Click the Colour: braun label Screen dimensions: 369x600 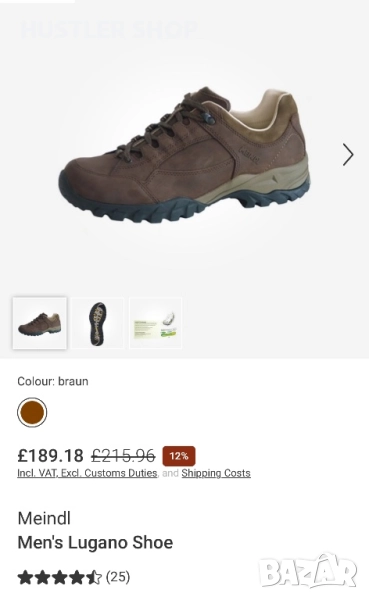[53, 382]
